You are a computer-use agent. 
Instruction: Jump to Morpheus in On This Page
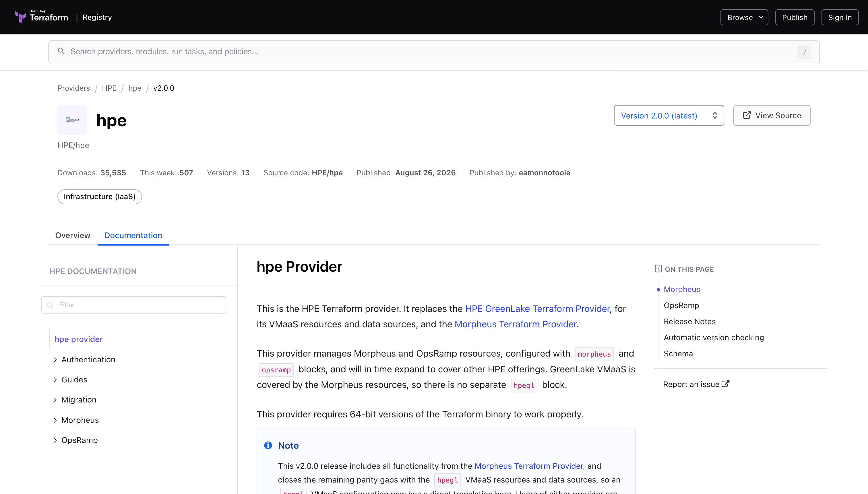pyautogui.click(x=682, y=289)
